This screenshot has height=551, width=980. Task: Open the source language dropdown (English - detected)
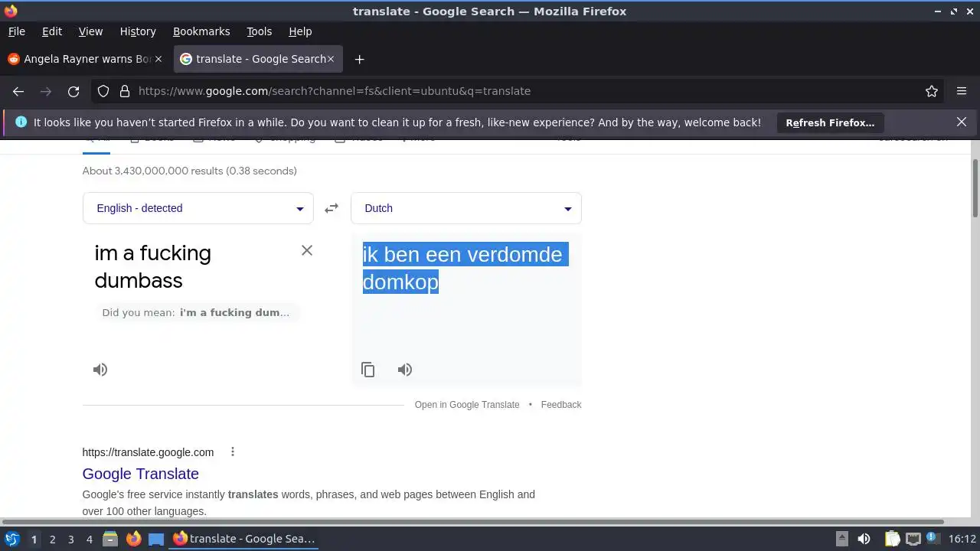pyautogui.click(x=198, y=208)
